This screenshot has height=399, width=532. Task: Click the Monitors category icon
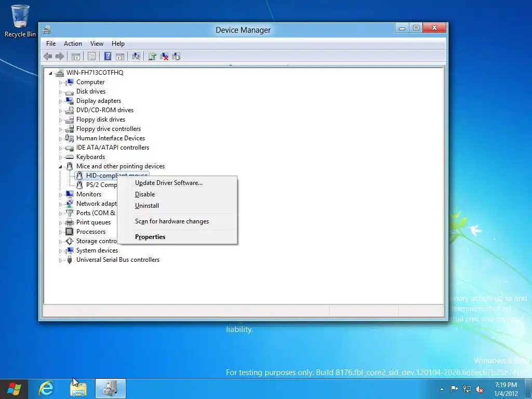click(x=70, y=194)
